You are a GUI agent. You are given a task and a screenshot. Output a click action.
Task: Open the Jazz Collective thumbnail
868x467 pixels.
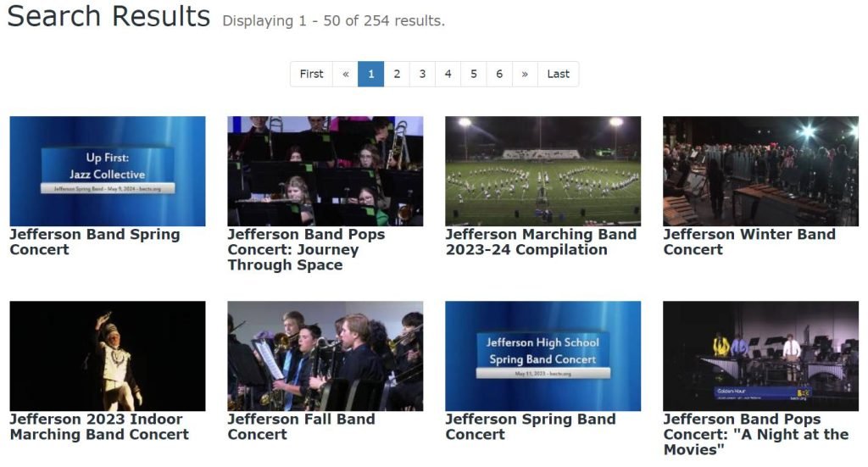pos(108,171)
